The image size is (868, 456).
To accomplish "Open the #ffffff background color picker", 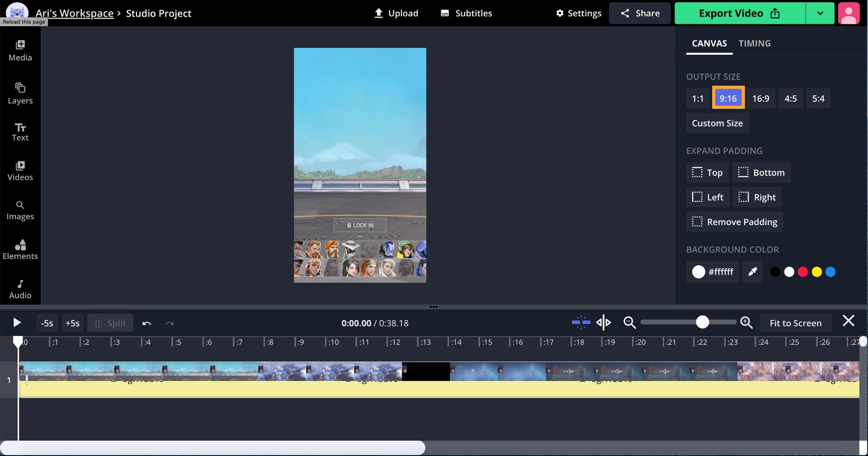I will click(x=712, y=272).
